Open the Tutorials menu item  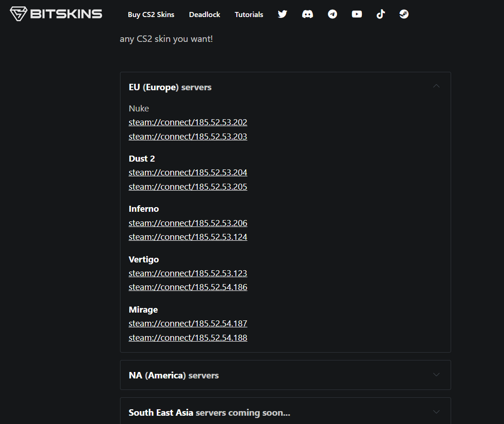[249, 14]
